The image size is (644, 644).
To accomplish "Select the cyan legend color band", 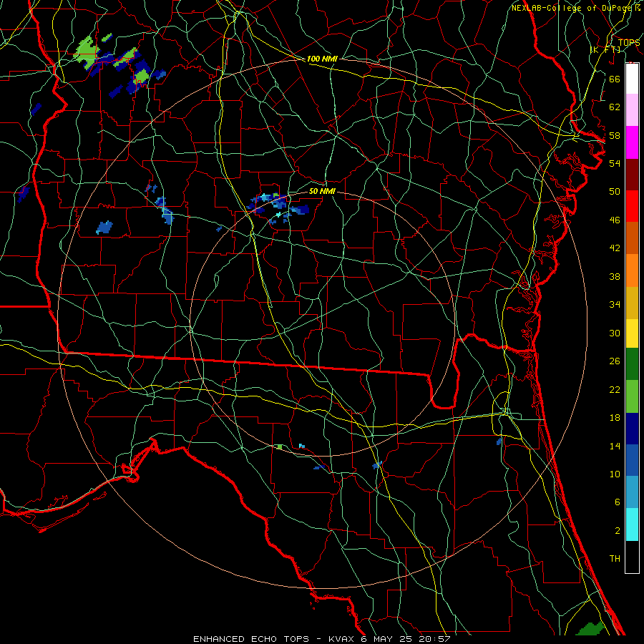I will click(x=632, y=525).
